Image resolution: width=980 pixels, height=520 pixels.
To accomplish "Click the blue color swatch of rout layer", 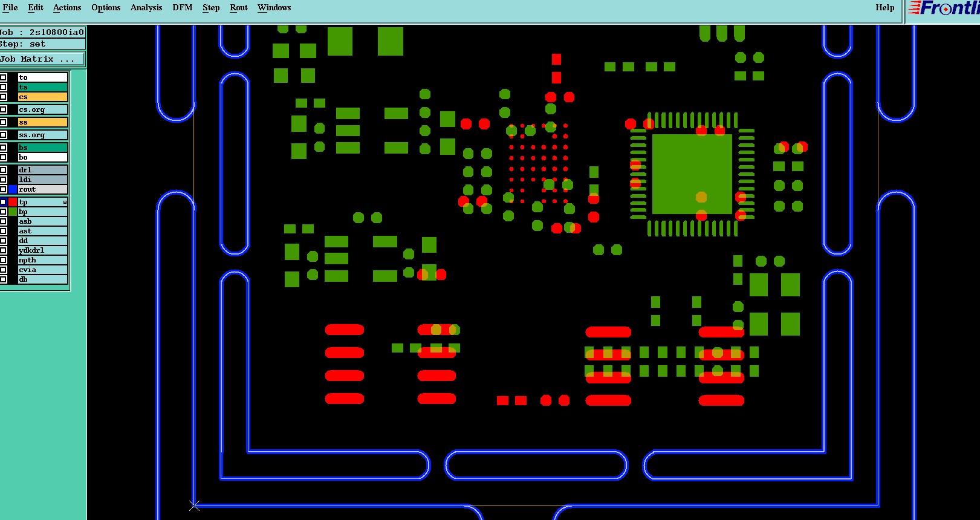I will (13, 189).
